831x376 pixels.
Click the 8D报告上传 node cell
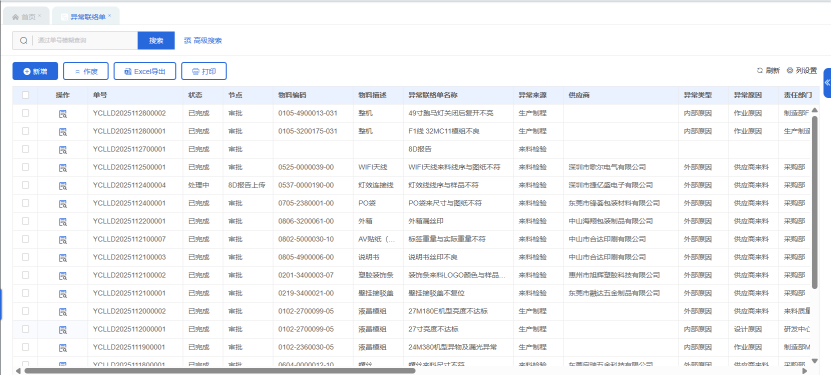click(246, 186)
